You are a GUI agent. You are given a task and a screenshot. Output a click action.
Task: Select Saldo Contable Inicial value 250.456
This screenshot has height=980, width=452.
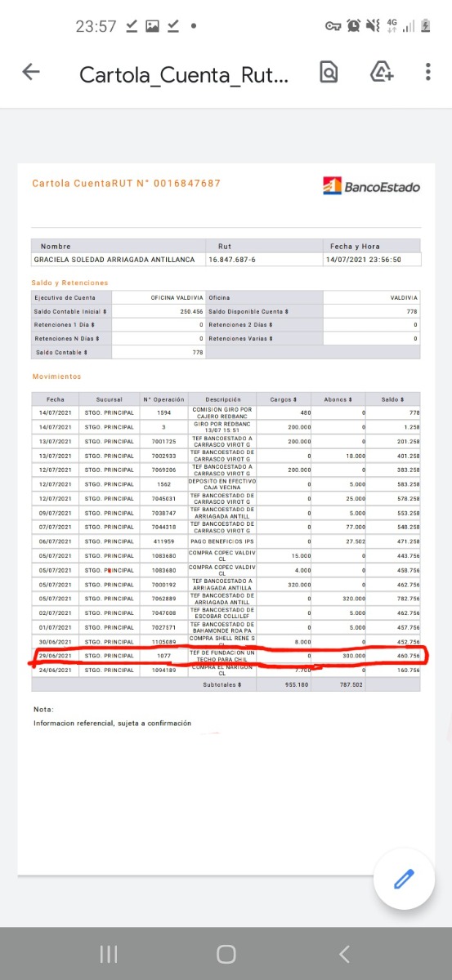(191, 311)
